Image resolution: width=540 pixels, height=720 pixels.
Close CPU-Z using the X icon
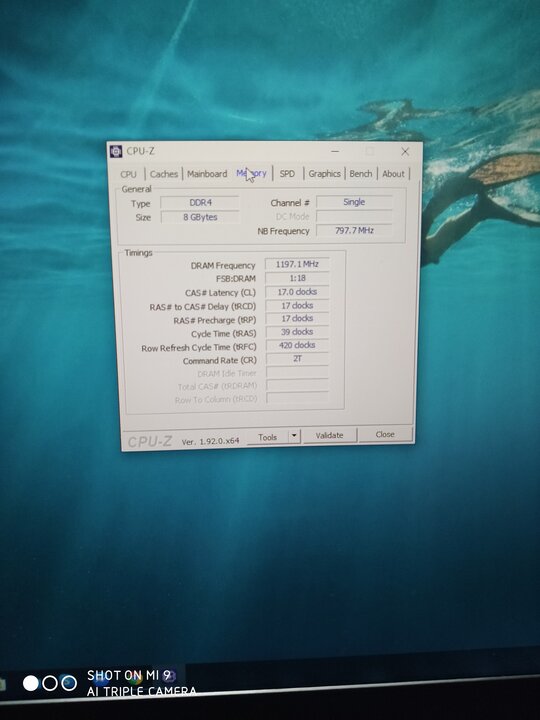click(x=405, y=152)
